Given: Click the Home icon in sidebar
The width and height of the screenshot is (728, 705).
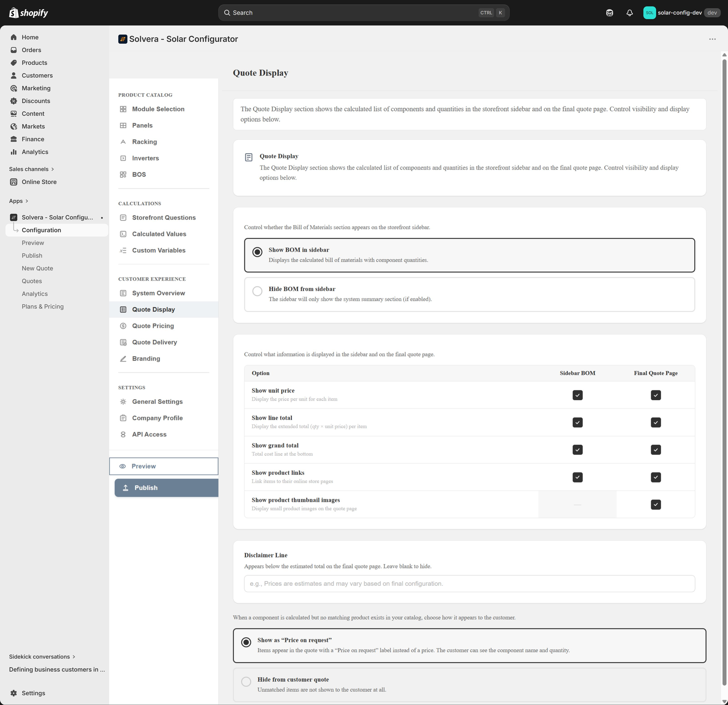Looking at the screenshot, I should (x=14, y=37).
